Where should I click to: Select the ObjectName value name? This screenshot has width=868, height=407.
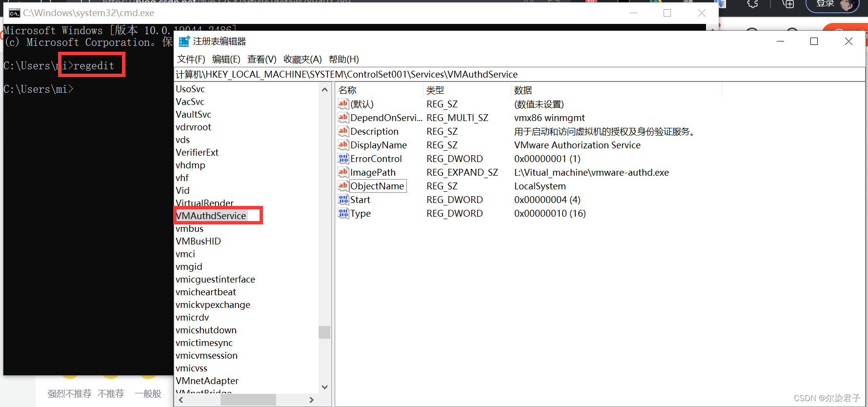click(377, 186)
